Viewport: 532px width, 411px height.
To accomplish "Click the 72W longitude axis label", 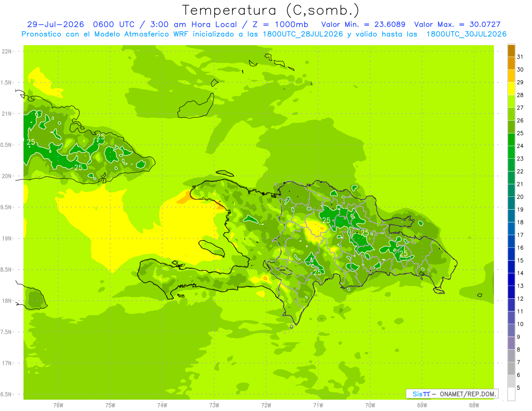I will (266, 405).
